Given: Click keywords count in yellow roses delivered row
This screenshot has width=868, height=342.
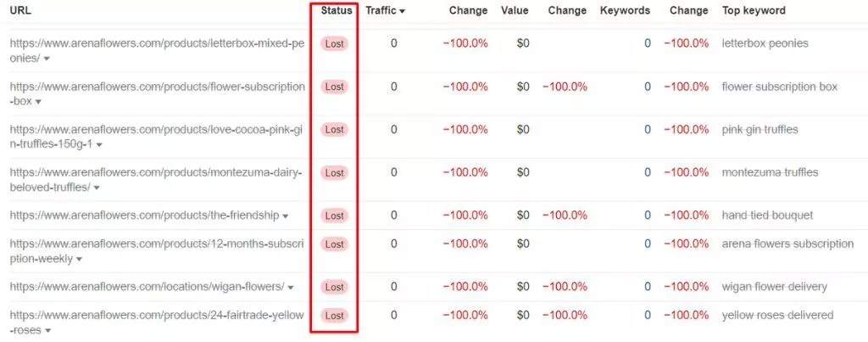Looking at the screenshot, I should [x=647, y=316].
